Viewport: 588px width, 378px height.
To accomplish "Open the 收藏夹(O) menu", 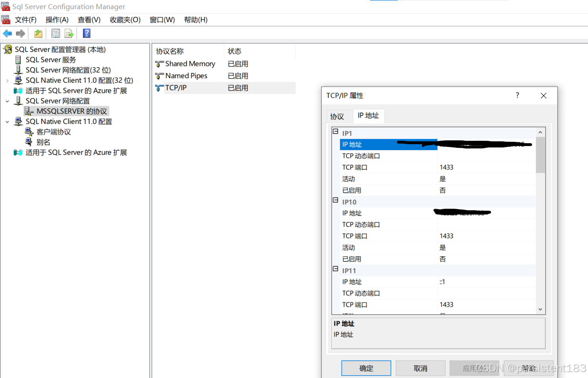I will [x=125, y=20].
